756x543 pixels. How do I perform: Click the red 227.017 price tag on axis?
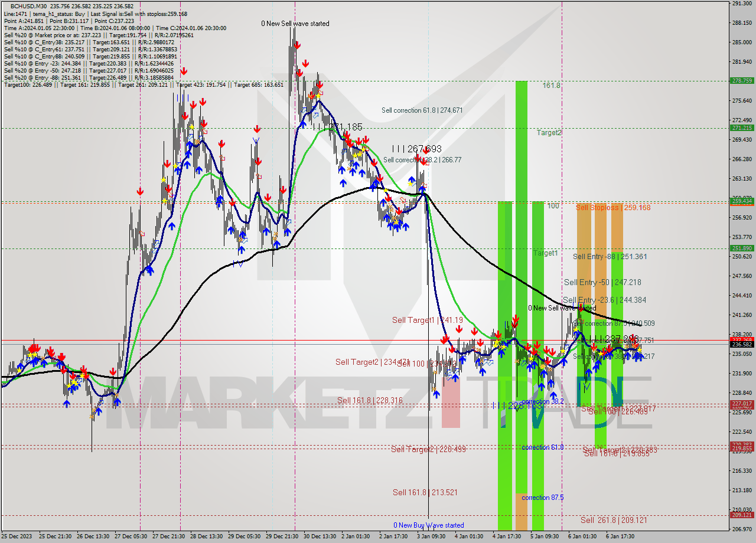(742, 404)
